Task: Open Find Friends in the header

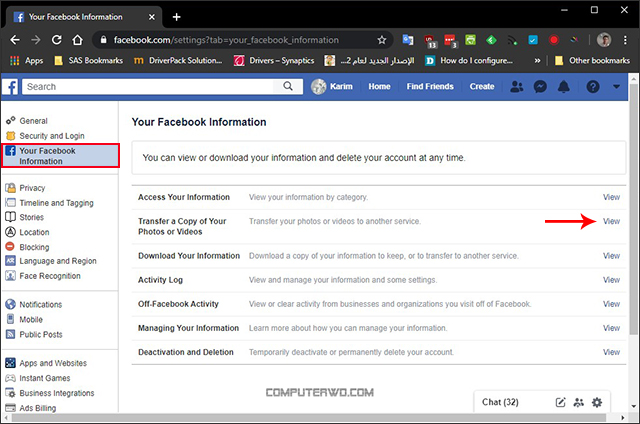Action: 430,87
